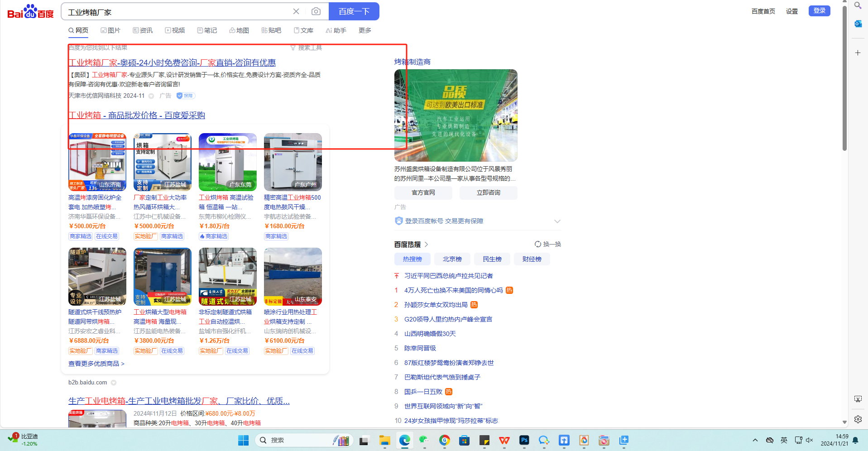The image size is (868, 451).
Task: Open the 山东济南 spray booth product thumbnail
Action: (x=97, y=162)
